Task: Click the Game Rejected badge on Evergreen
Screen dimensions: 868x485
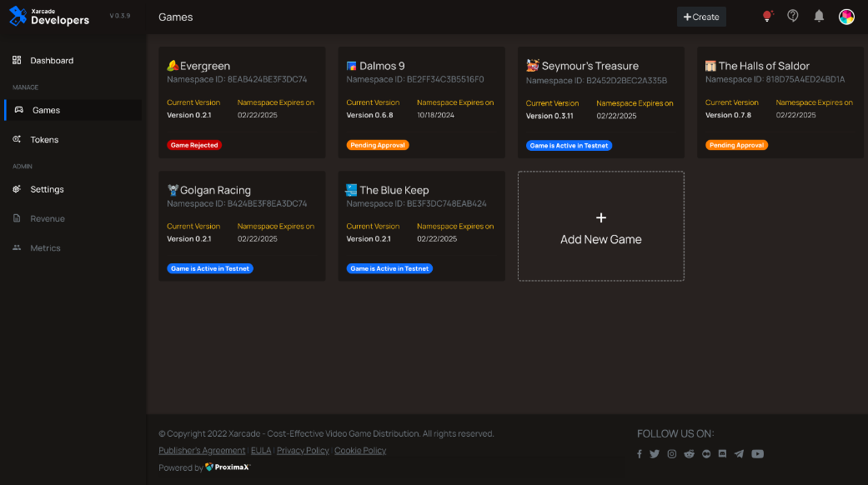Action: coord(193,144)
